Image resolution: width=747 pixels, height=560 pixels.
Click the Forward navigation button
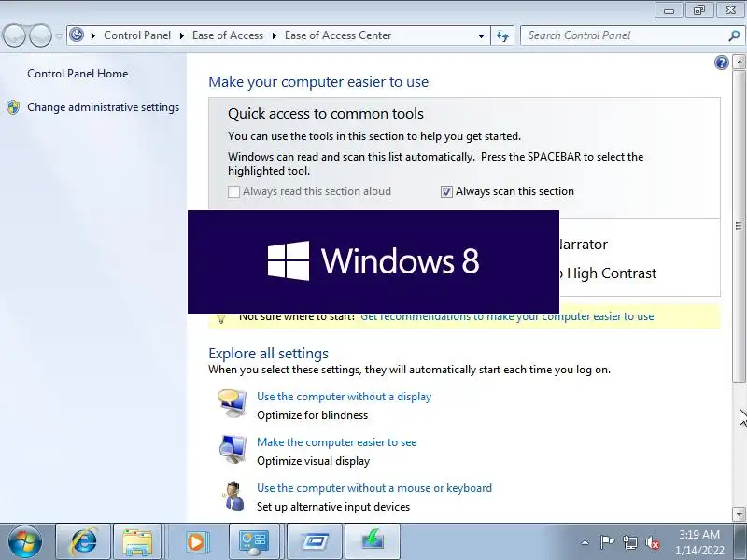click(40, 35)
